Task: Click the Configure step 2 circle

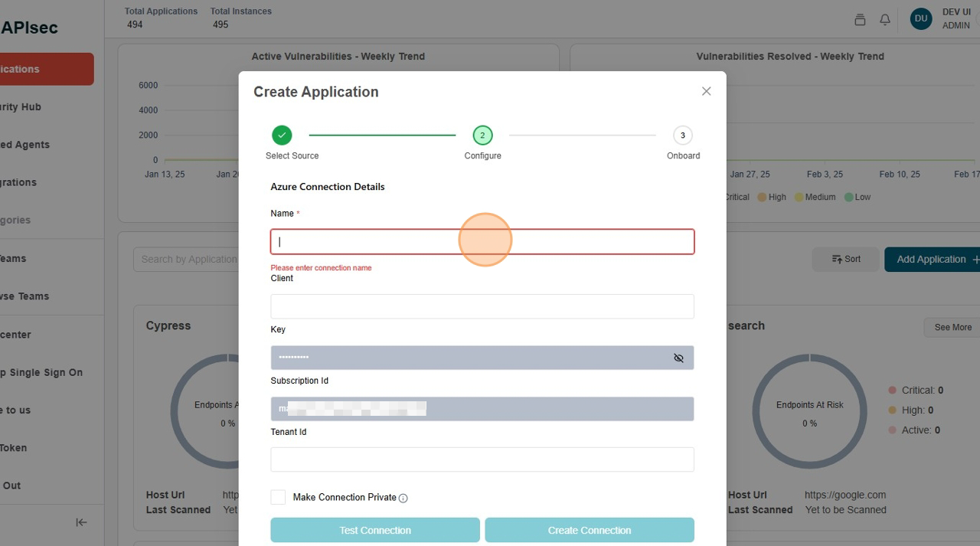Action: (x=482, y=136)
